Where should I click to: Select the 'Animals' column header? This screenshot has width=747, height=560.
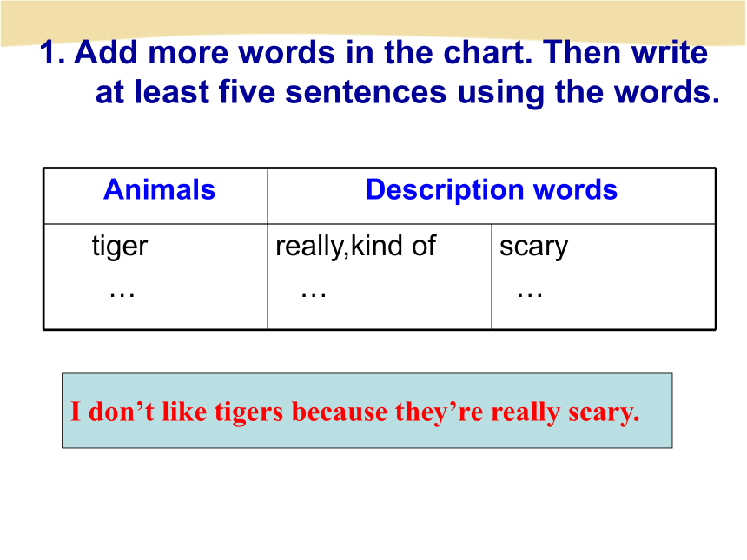160,189
